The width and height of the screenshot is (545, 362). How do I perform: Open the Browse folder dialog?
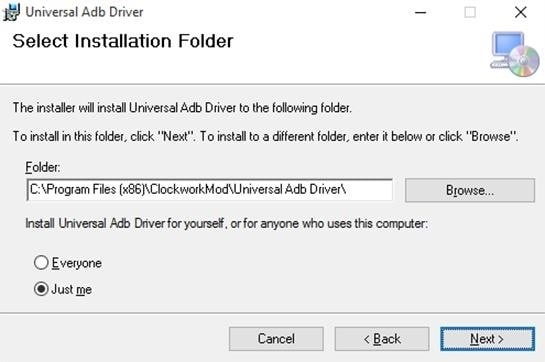pyautogui.click(x=470, y=190)
